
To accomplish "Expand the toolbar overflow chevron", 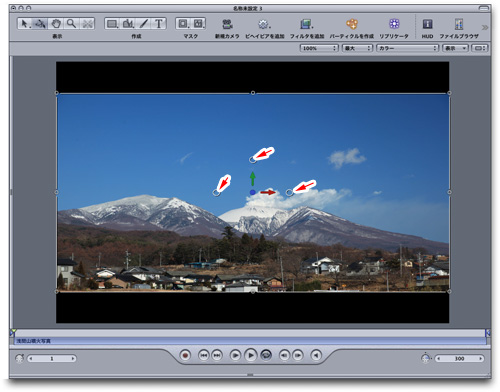I will 485,27.
